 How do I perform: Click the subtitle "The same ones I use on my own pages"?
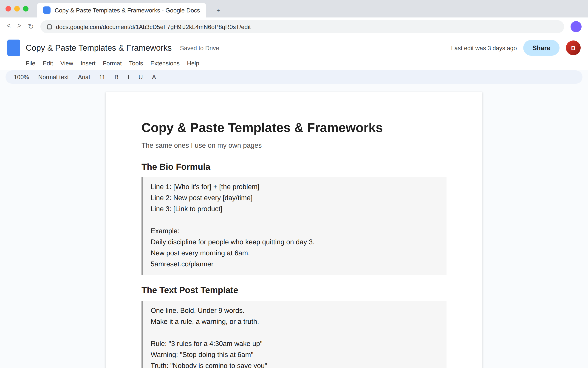[x=201, y=145]
